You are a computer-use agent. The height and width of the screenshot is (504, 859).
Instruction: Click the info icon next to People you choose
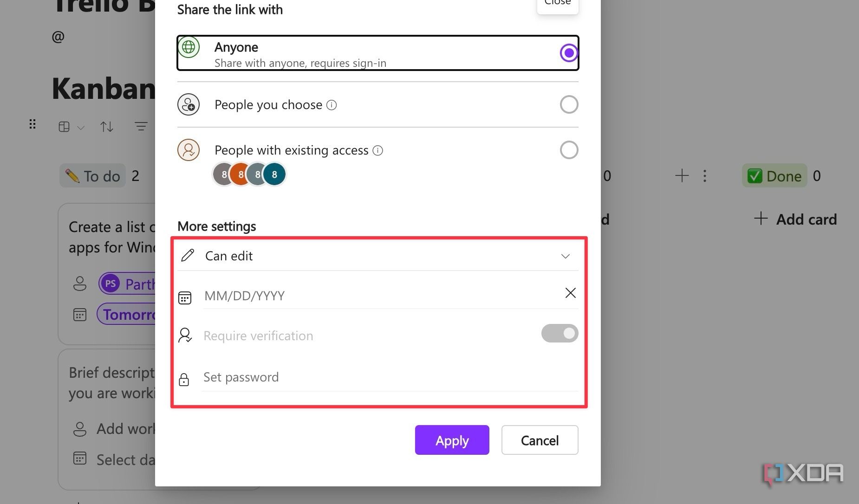(331, 105)
